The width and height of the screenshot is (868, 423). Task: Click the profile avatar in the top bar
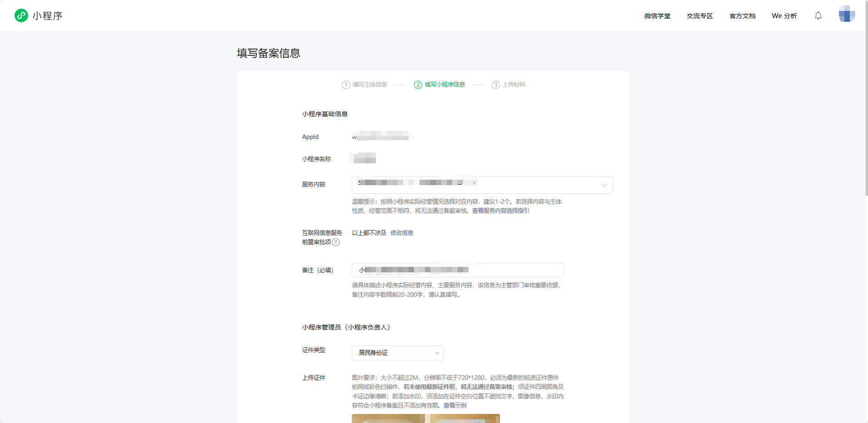(846, 14)
